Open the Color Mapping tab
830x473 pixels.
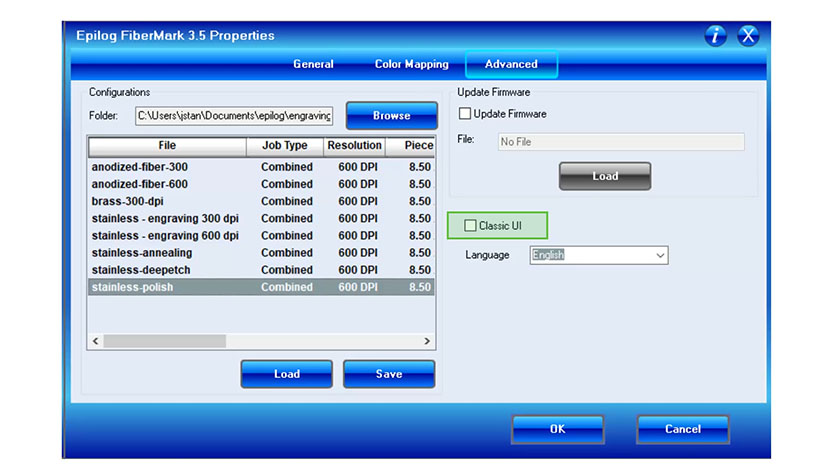(x=411, y=64)
